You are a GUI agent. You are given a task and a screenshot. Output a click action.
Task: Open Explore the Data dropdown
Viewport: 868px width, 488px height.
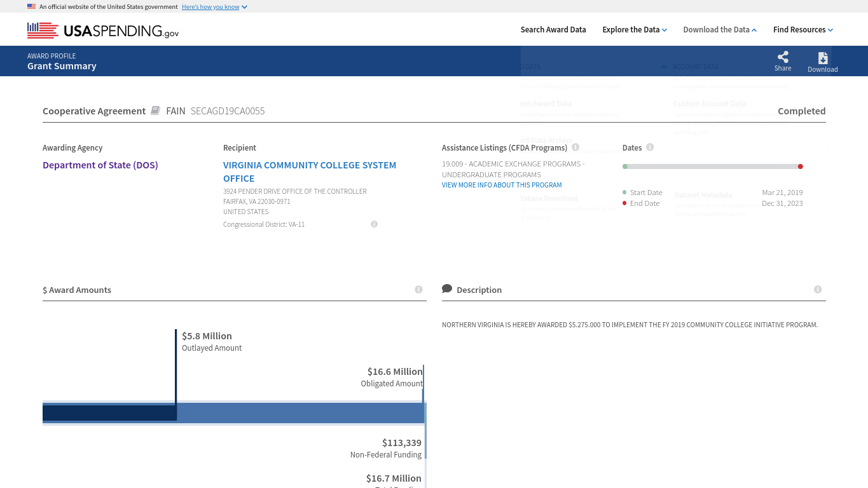coord(635,29)
